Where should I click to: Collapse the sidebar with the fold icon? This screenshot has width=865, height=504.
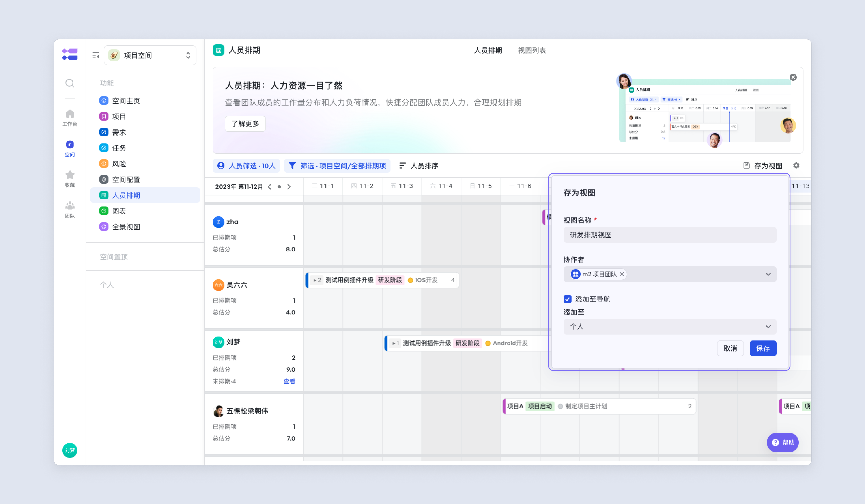(x=96, y=55)
